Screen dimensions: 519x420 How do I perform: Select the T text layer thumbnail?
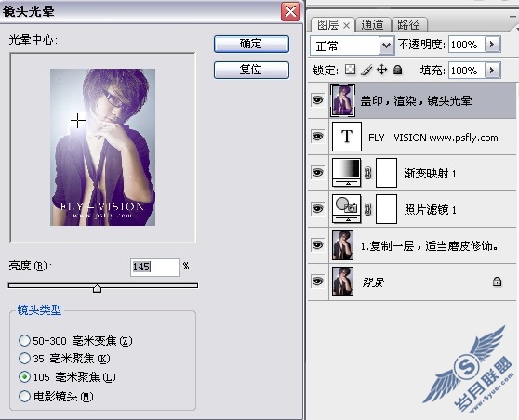pos(347,137)
